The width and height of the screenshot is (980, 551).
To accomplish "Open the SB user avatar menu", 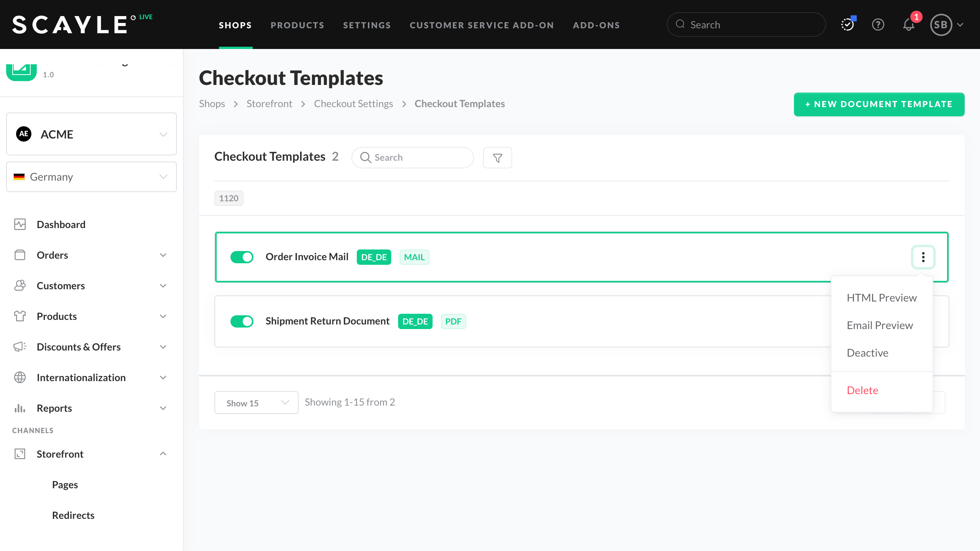I will 941,25.
